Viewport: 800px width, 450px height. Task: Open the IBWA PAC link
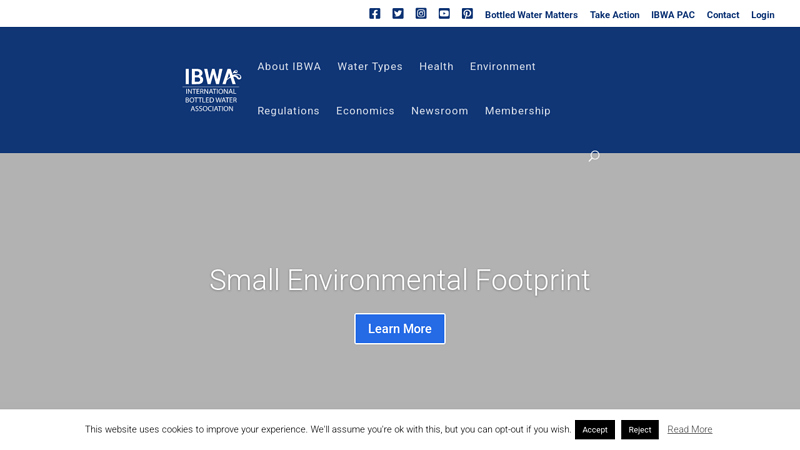tap(672, 15)
